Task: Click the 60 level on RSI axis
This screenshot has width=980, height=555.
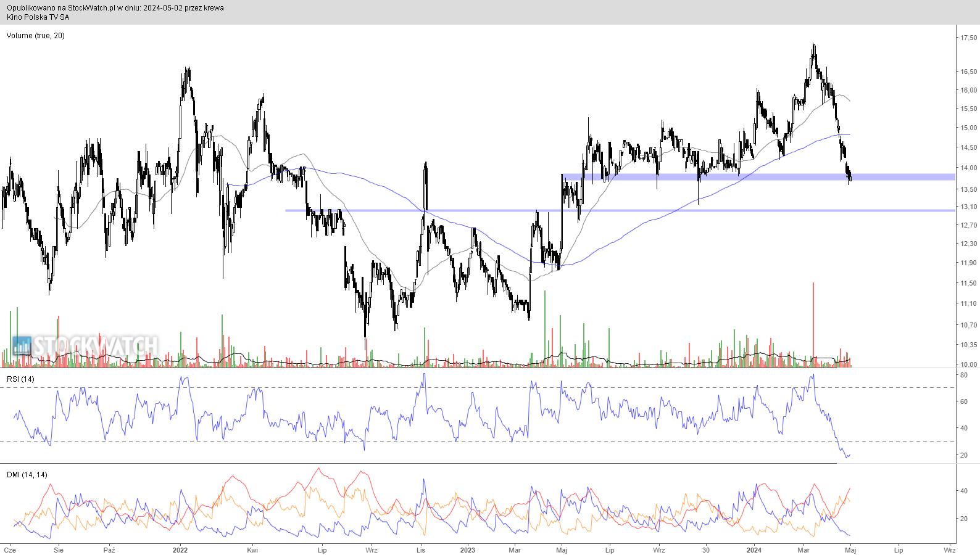Action: pos(963,401)
